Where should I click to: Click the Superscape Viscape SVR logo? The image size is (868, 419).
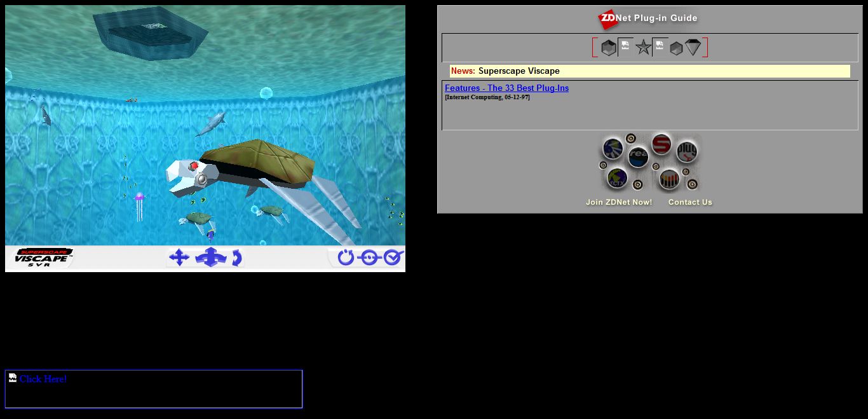43,258
